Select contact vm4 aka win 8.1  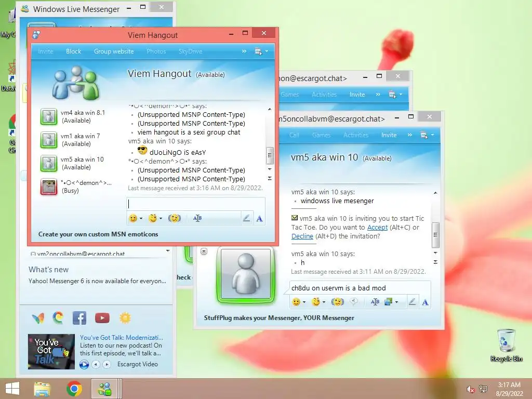click(x=73, y=116)
